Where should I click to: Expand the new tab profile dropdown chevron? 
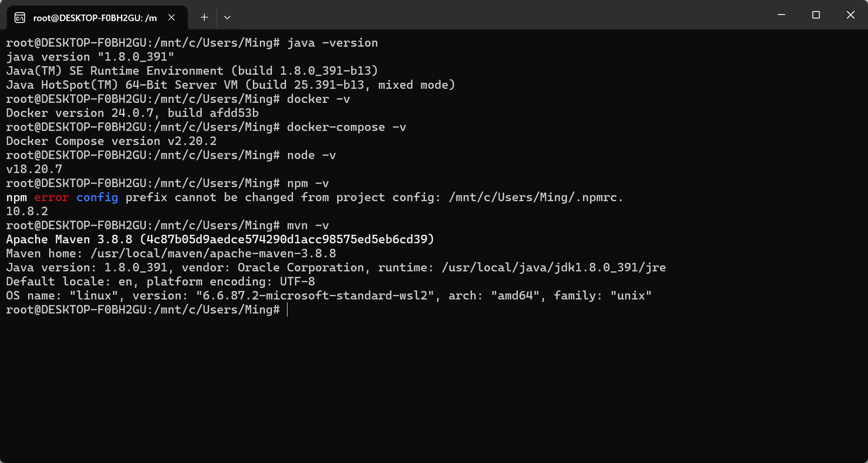click(x=227, y=18)
